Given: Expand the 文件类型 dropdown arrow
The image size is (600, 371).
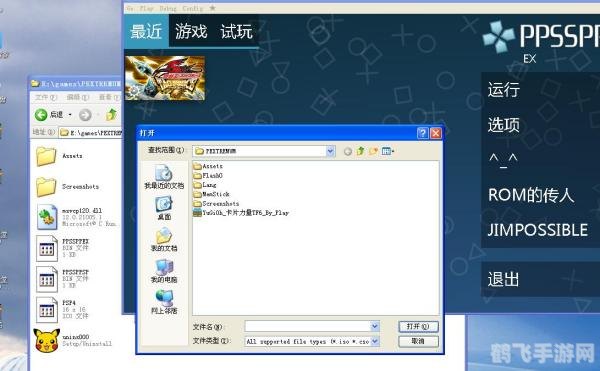Looking at the screenshot, I should 375,341.
